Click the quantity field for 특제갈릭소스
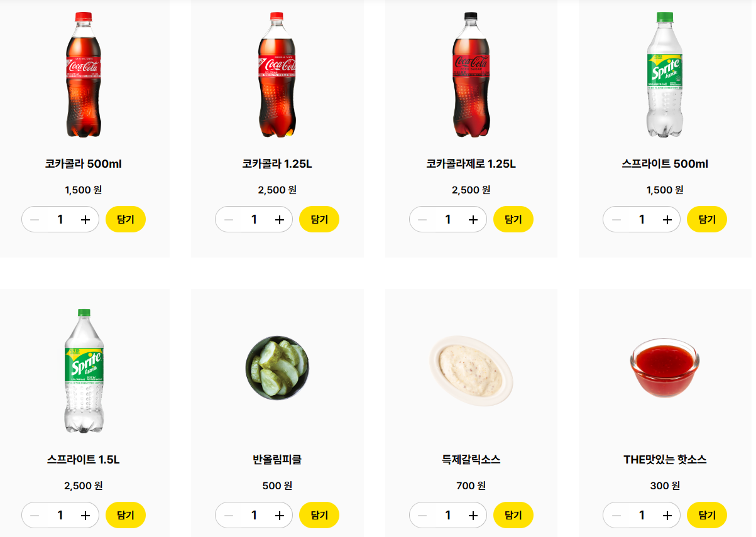Viewport: 756px width, 537px height. click(x=448, y=516)
